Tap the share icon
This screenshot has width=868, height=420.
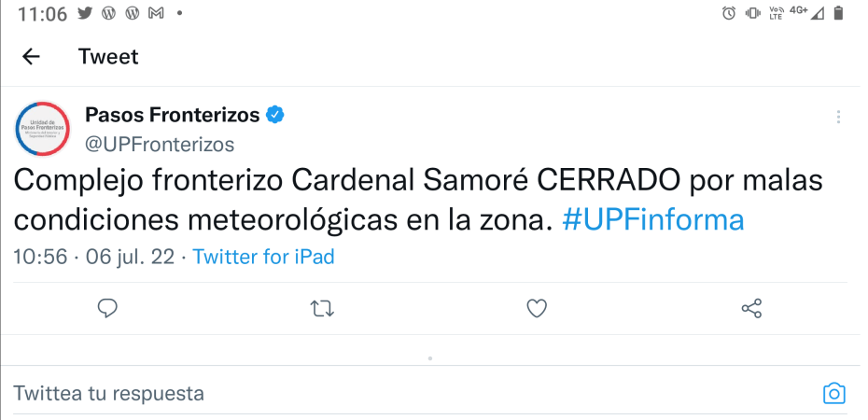(751, 308)
